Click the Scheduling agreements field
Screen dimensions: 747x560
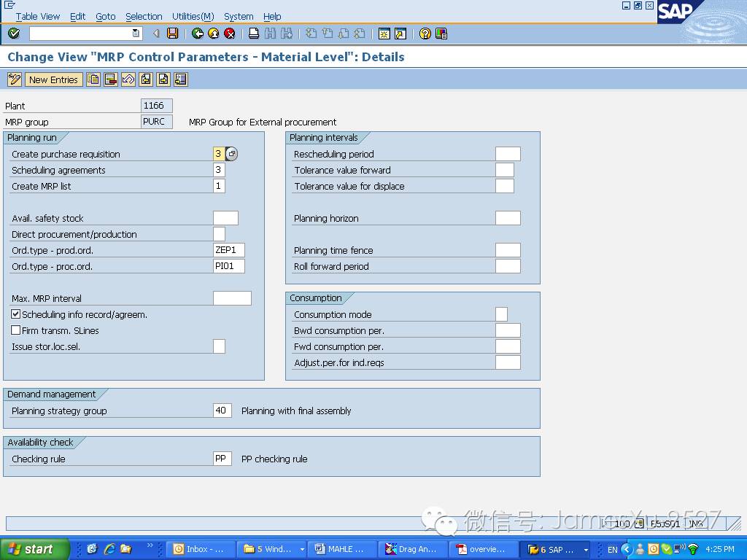pyautogui.click(x=219, y=170)
